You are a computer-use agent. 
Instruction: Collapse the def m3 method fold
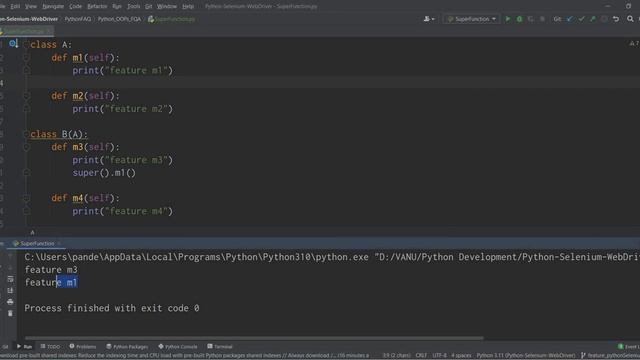click(x=27, y=147)
